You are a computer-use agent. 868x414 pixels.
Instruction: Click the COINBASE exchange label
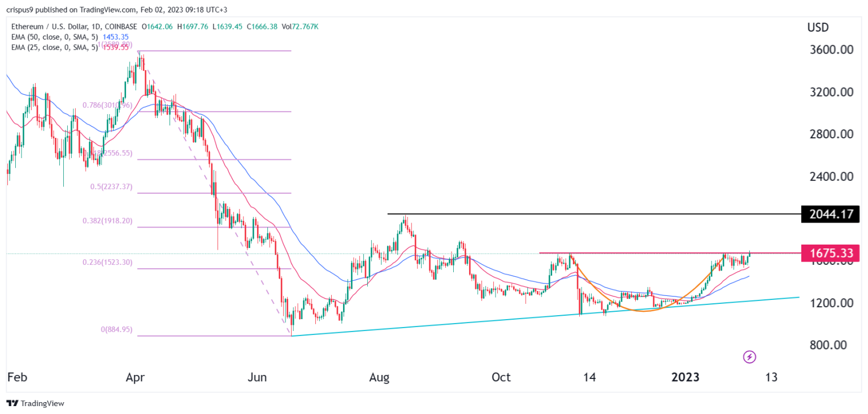click(x=119, y=26)
